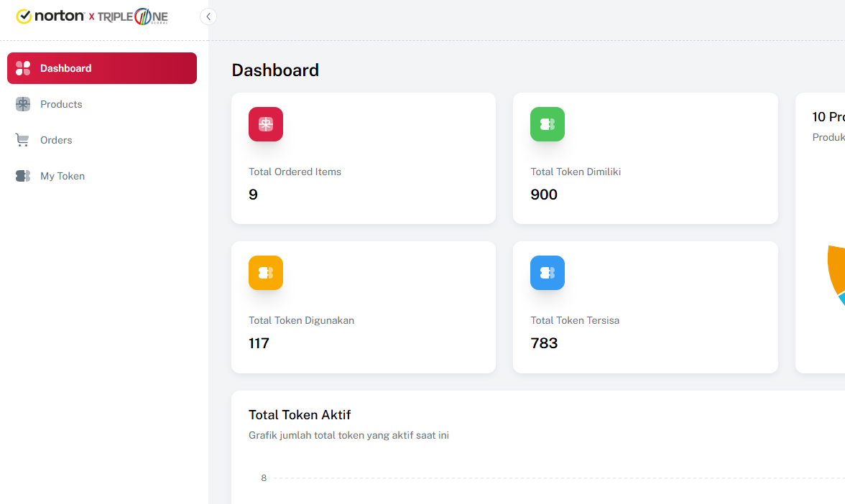Click the green ticket icon for Total Token Dimiliki
Viewport: 845px width, 504px height.
tap(548, 124)
